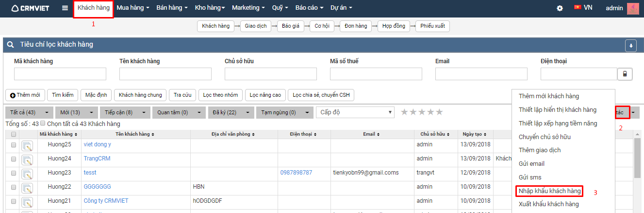
Task: Open the hamburger sidebar menu icon
Action: pyautogui.click(x=65, y=8)
